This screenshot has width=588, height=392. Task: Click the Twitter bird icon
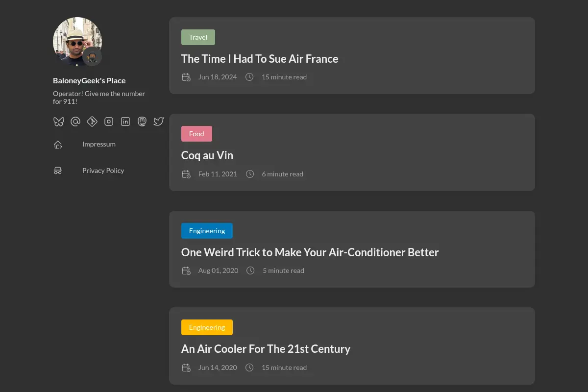click(x=159, y=122)
